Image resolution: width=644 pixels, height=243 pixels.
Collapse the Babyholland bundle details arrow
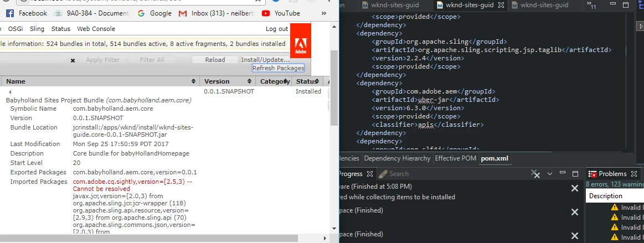tap(10, 92)
